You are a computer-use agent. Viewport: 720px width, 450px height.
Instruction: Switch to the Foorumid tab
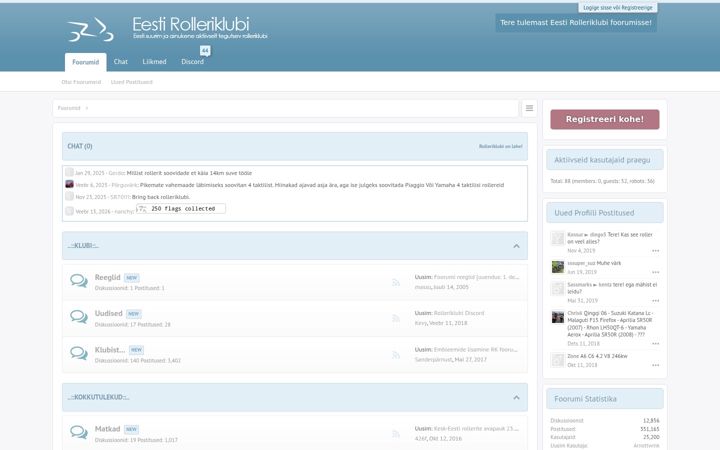pos(85,62)
